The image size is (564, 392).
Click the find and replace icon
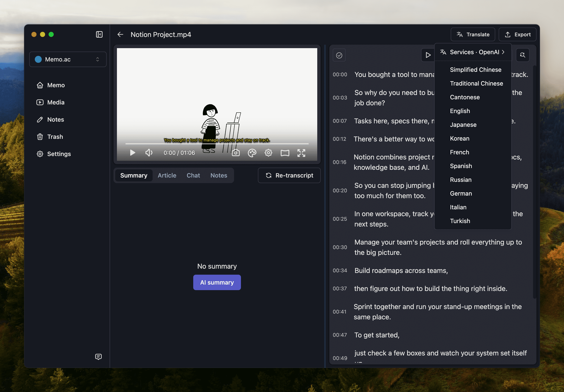pos(523,55)
